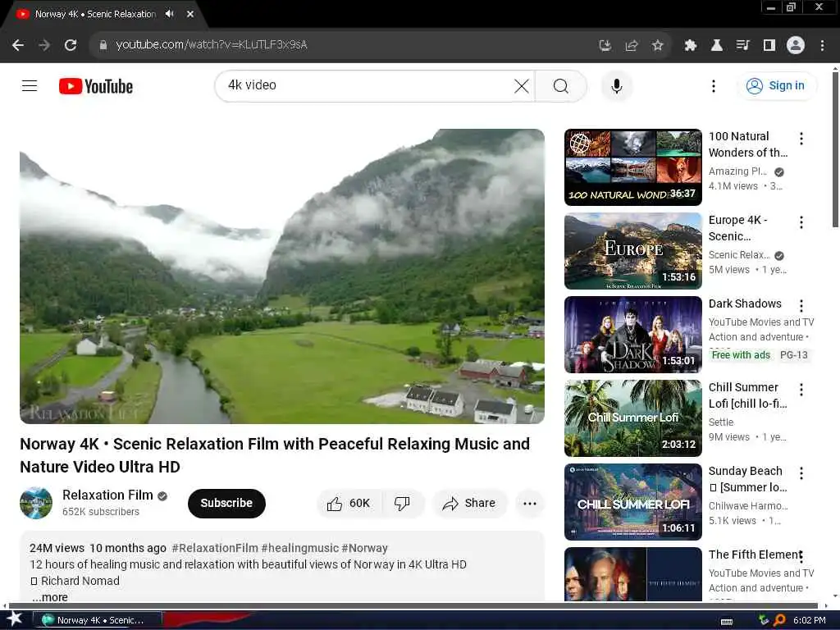Image resolution: width=840 pixels, height=630 pixels.
Task: Open the #Norway hashtag
Action: tap(364, 548)
